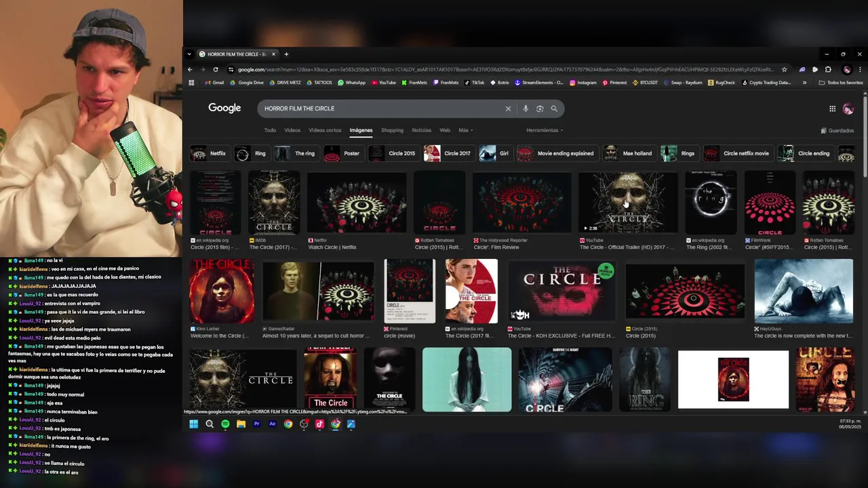Open the Google Drive bookmark

tap(247, 83)
